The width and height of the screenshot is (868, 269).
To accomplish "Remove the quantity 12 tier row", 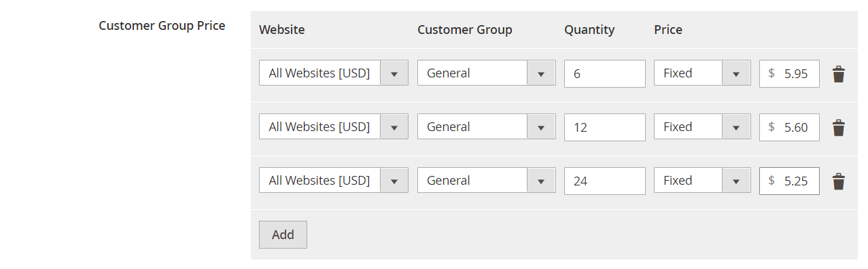I will coord(839,128).
